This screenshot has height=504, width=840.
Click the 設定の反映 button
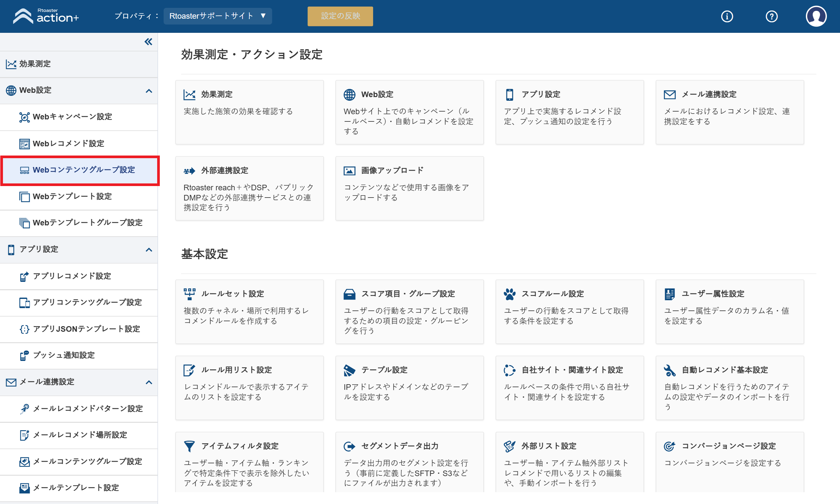(x=340, y=16)
